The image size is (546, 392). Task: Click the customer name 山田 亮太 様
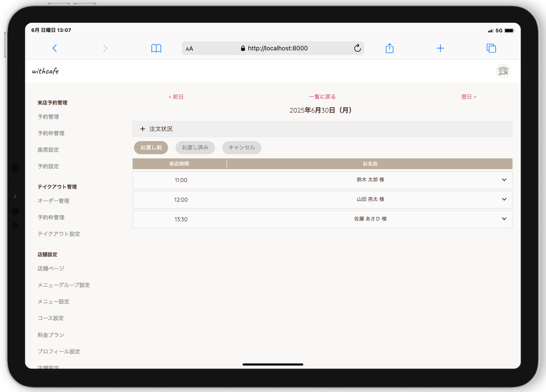point(371,199)
